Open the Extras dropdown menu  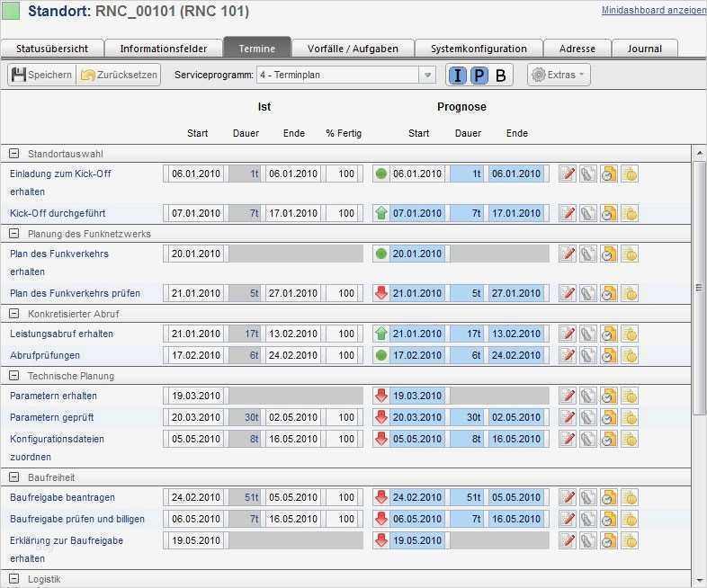pyautogui.click(x=559, y=76)
